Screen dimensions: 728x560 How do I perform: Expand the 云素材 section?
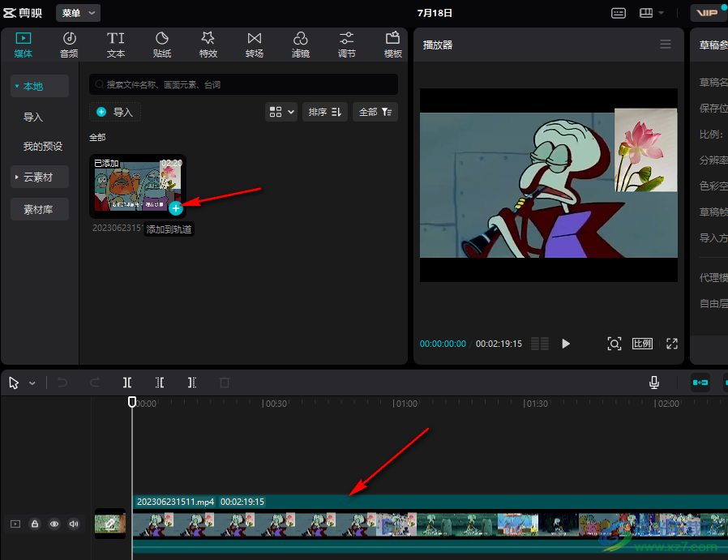click(x=40, y=177)
